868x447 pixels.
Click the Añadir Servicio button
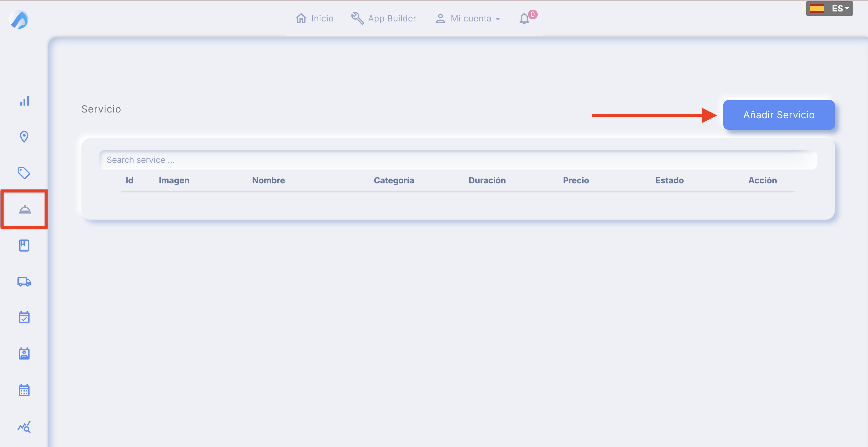[x=779, y=115]
